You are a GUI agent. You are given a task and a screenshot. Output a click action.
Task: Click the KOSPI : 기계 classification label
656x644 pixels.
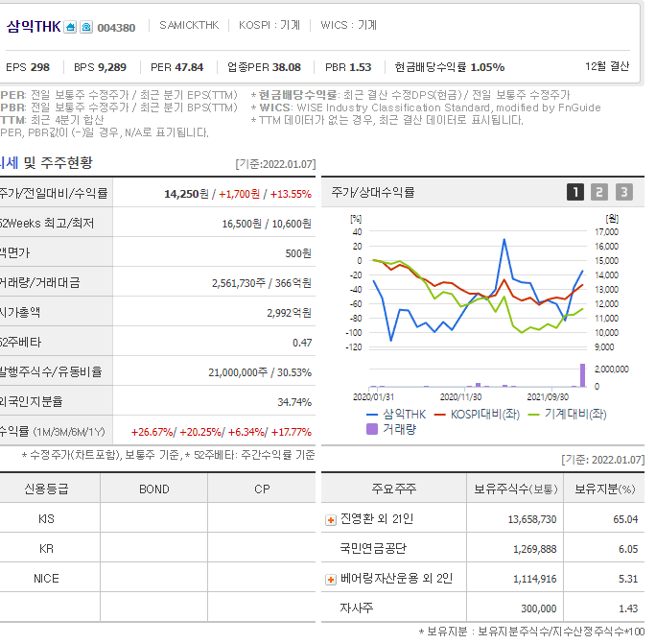click(x=269, y=25)
